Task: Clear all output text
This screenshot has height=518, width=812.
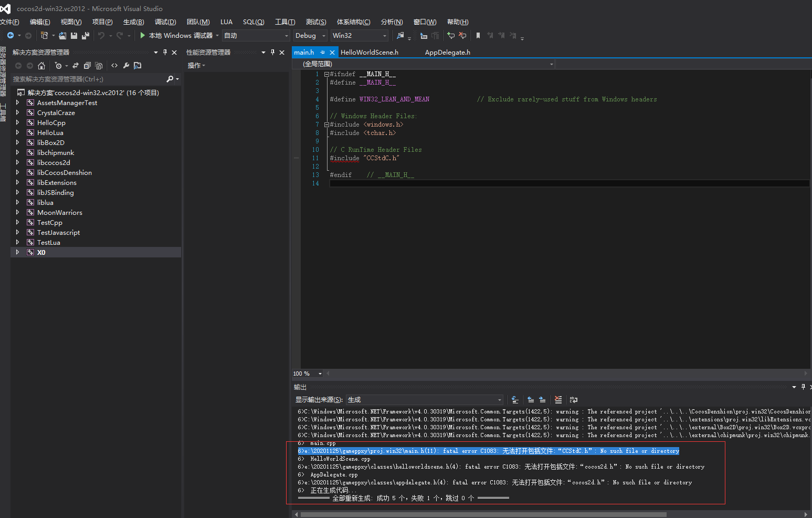Action: (558, 400)
